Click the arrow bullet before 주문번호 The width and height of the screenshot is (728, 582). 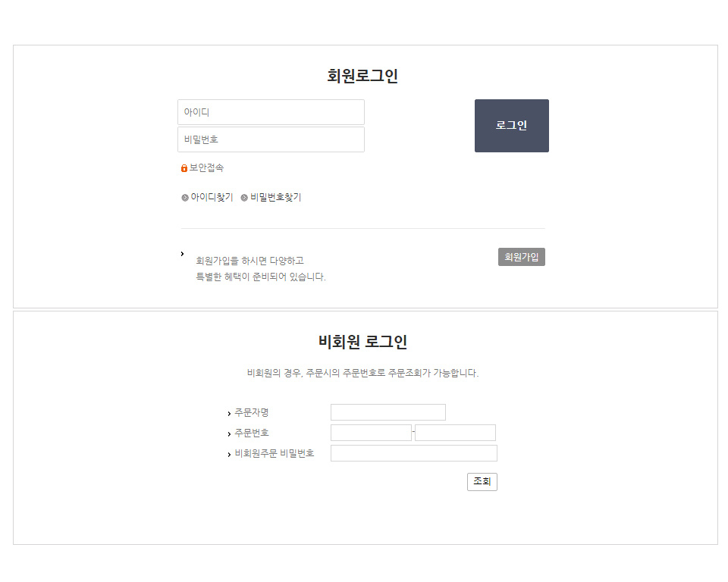229,434
